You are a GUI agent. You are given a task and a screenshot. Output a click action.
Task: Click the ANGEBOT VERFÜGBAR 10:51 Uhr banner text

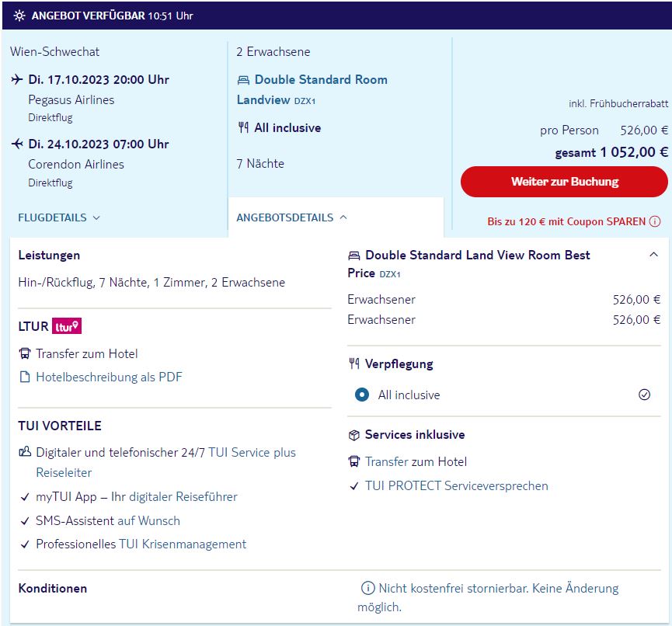point(113,16)
